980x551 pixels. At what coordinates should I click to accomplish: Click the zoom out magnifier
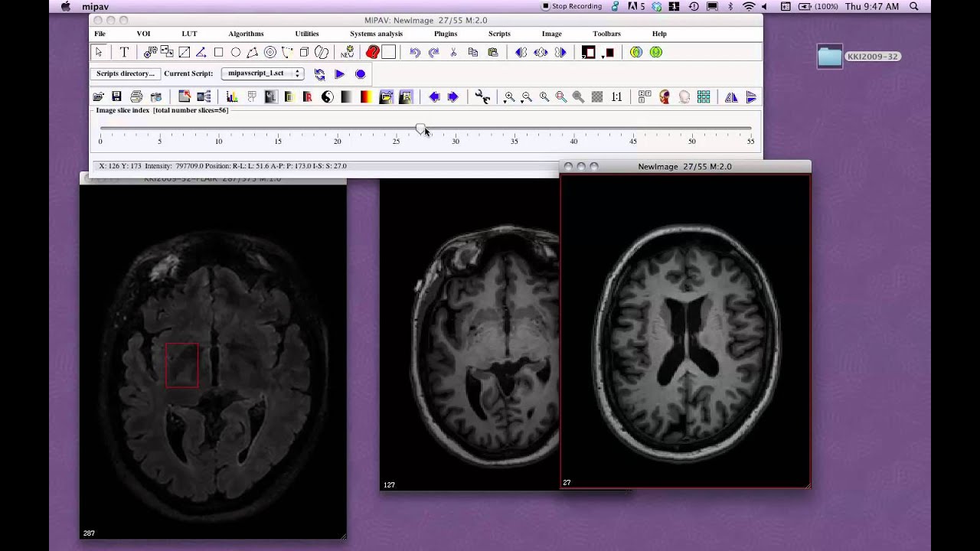pyautogui.click(x=527, y=96)
